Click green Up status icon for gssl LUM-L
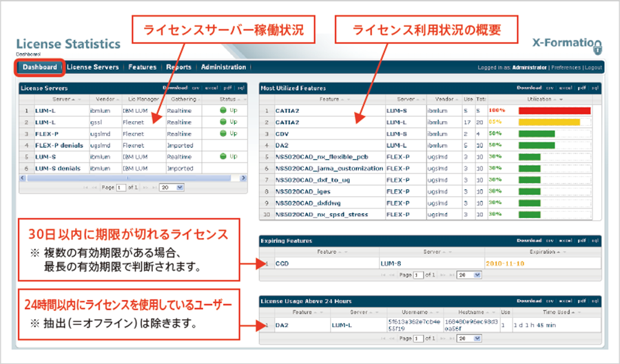The image size is (620, 364). tap(223, 122)
